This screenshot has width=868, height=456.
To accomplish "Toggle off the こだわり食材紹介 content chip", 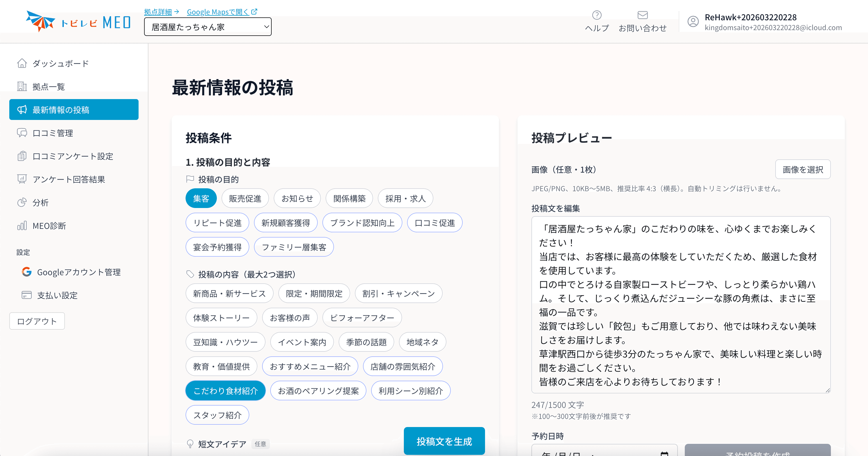I will coord(225,390).
